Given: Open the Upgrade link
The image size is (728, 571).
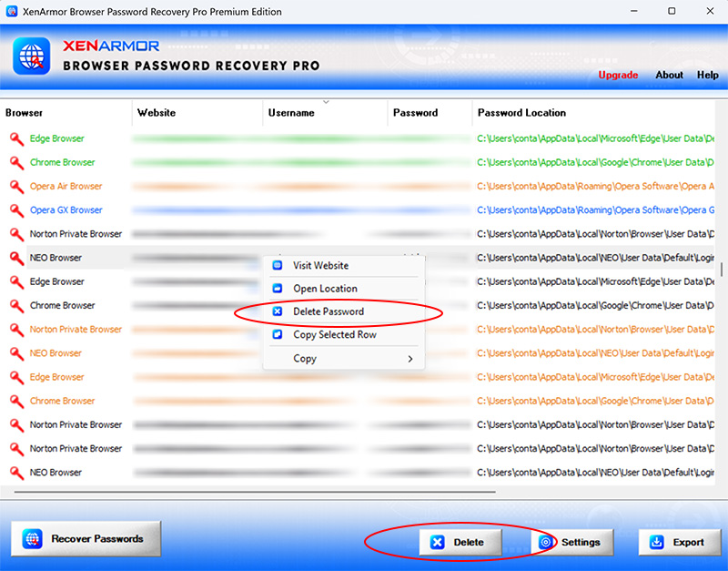Looking at the screenshot, I should click(618, 76).
